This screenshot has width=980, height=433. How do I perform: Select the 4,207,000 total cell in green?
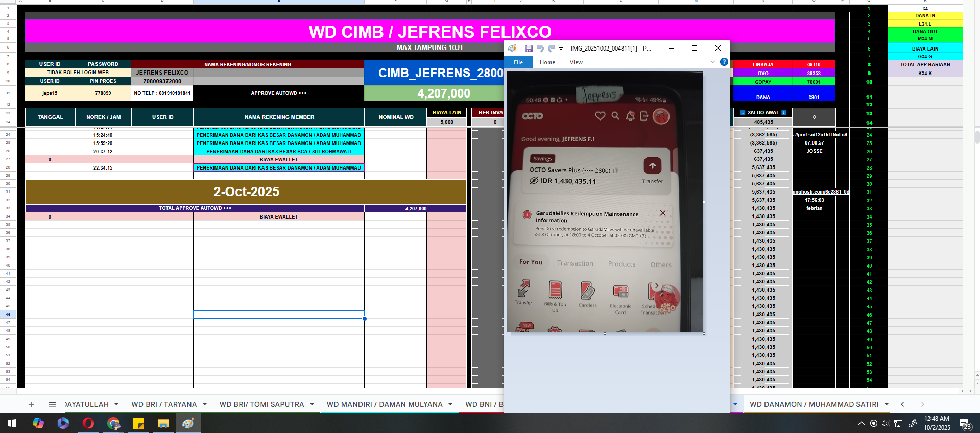pyautogui.click(x=434, y=93)
